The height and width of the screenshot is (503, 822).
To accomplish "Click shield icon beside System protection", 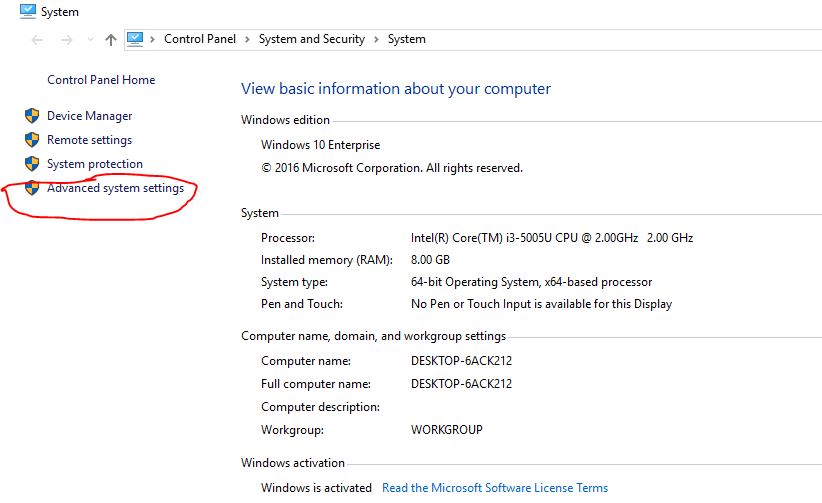I will point(32,164).
